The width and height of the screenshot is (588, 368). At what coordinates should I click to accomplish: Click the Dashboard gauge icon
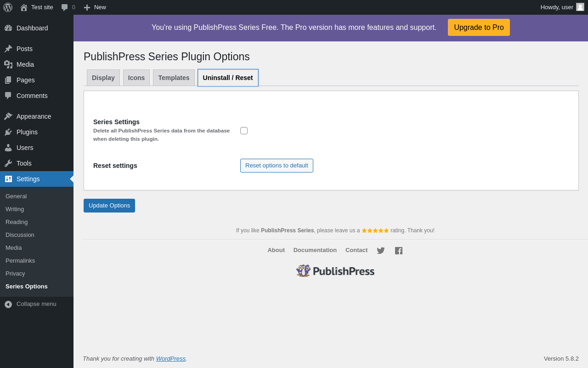(x=8, y=28)
